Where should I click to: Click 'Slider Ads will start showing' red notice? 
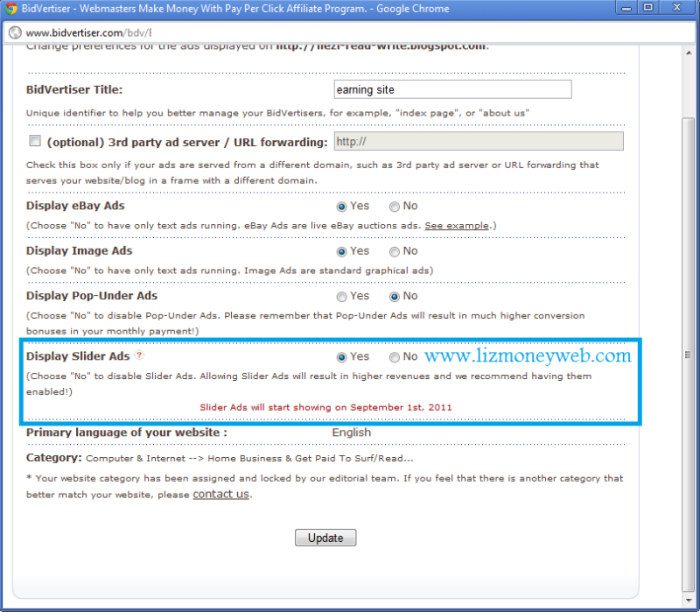(x=325, y=407)
